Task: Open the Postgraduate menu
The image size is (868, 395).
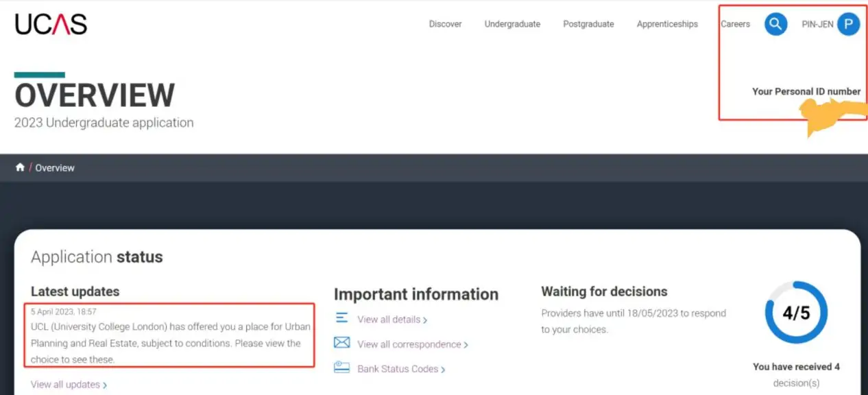Action: click(x=588, y=24)
